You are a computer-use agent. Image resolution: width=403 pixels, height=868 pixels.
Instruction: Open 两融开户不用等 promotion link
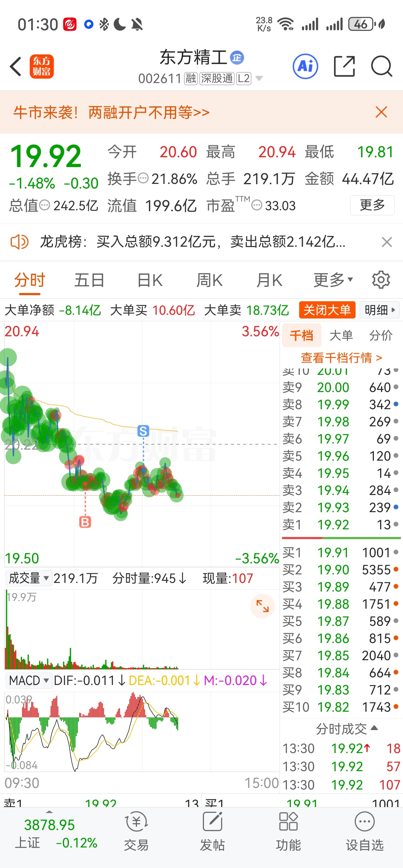pyautogui.click(x=149, y=112)
